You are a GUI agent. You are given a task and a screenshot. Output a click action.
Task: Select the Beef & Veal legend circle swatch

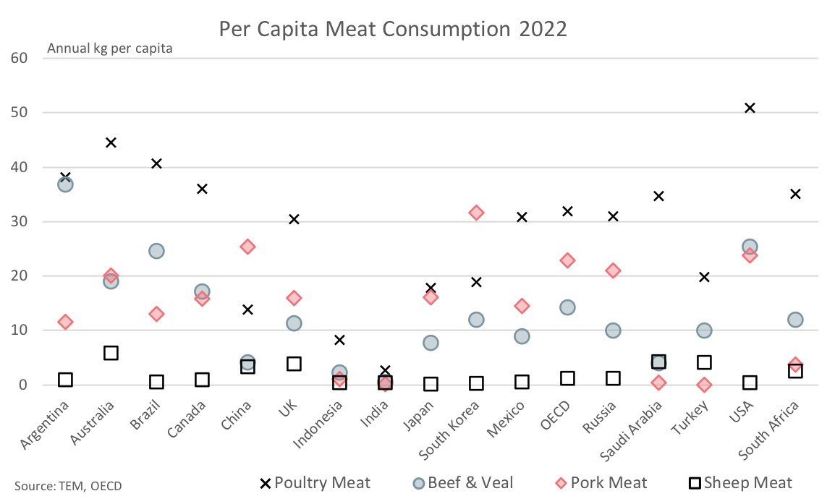[x=417, y=483]
